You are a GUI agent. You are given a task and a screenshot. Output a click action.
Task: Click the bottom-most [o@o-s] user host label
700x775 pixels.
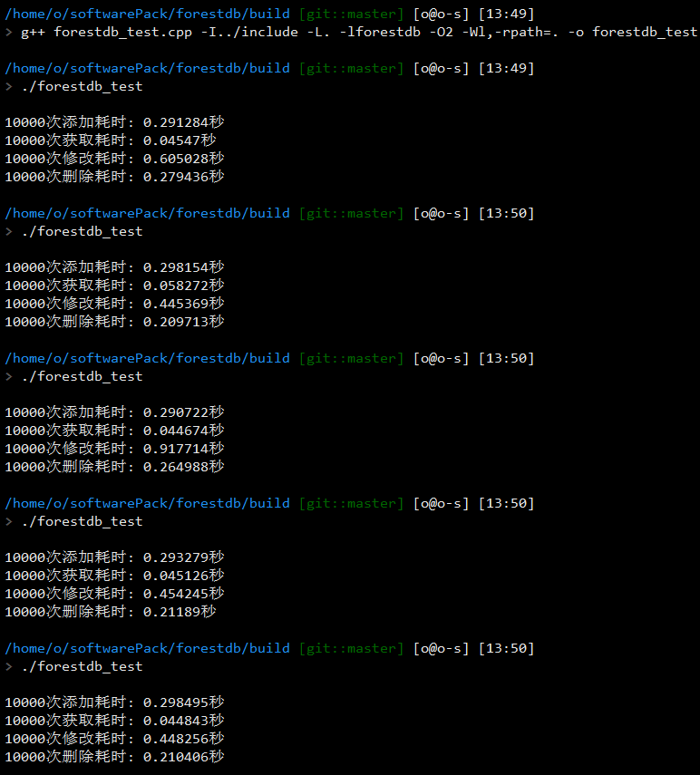pyautogui.click(x=441, y=648)
